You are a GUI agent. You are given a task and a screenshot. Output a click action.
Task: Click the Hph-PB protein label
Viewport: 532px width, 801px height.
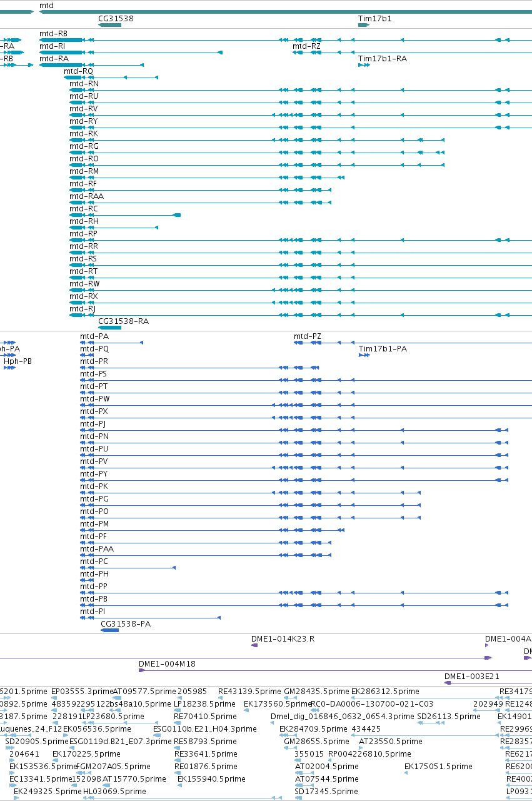coord(18,361)
